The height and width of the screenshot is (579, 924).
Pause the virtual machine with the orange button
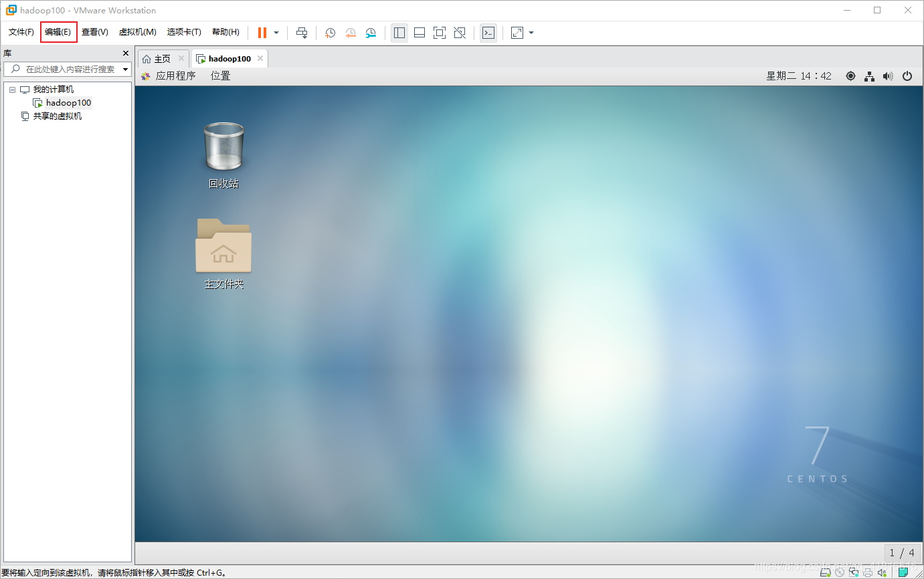262,33
